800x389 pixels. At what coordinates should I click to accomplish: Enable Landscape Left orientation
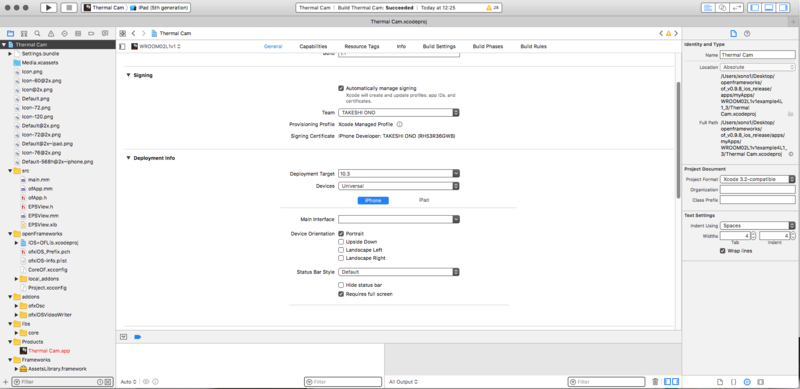[341, 250]
